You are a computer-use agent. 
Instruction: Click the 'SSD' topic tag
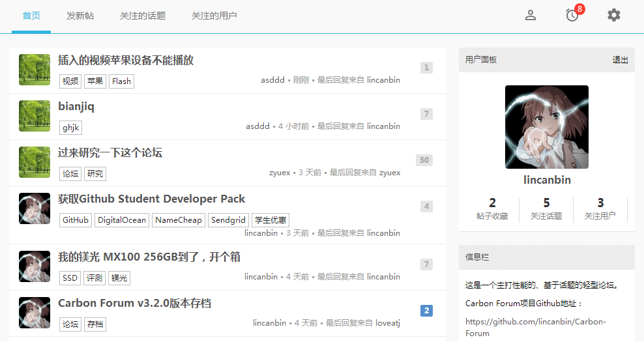click(70, 278)
